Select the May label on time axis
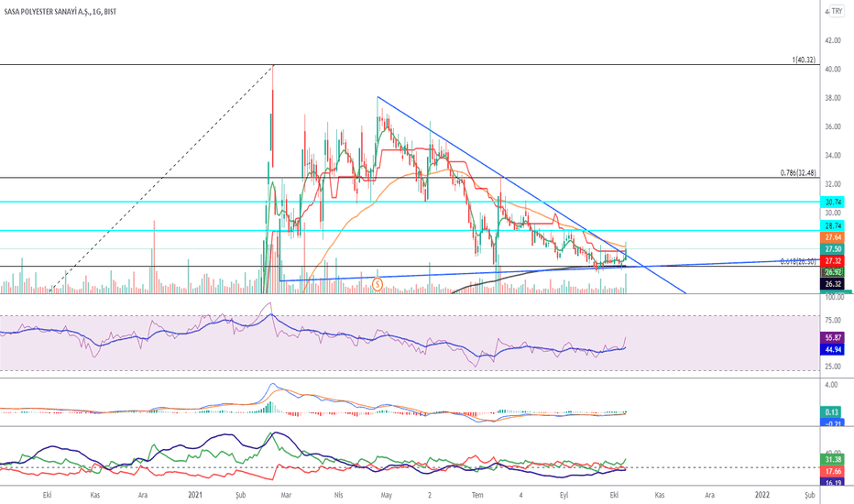 click(x=386, y=495)
